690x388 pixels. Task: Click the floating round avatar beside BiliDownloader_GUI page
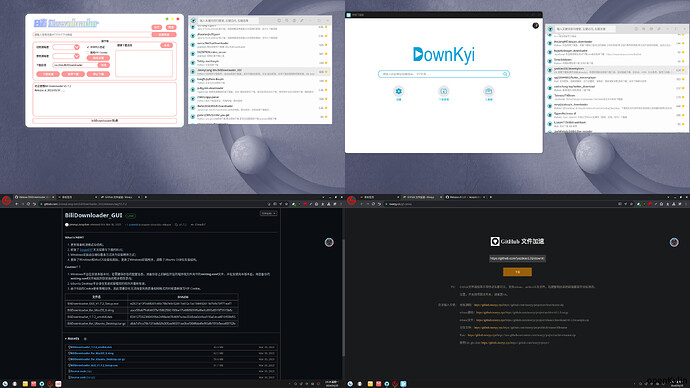(x=329, y=242)
